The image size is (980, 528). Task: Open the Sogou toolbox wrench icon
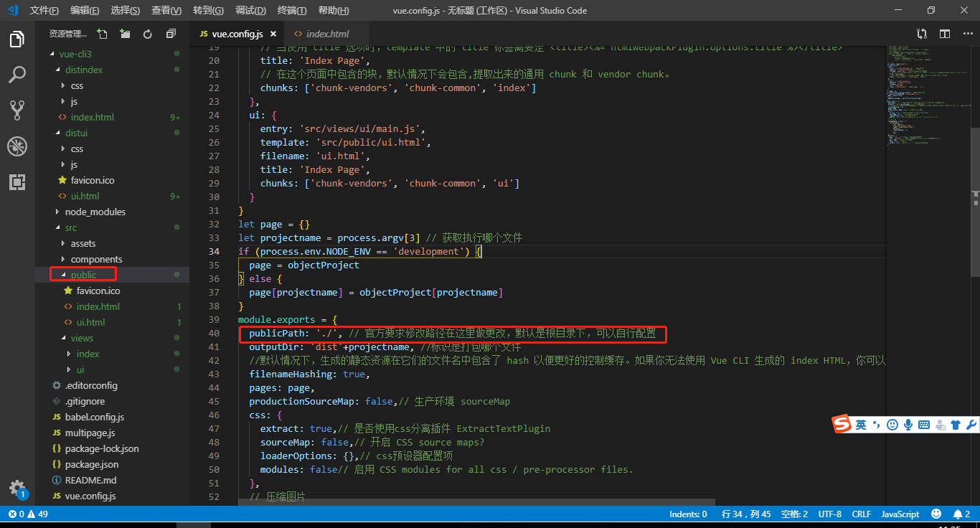tap(971, 425)
